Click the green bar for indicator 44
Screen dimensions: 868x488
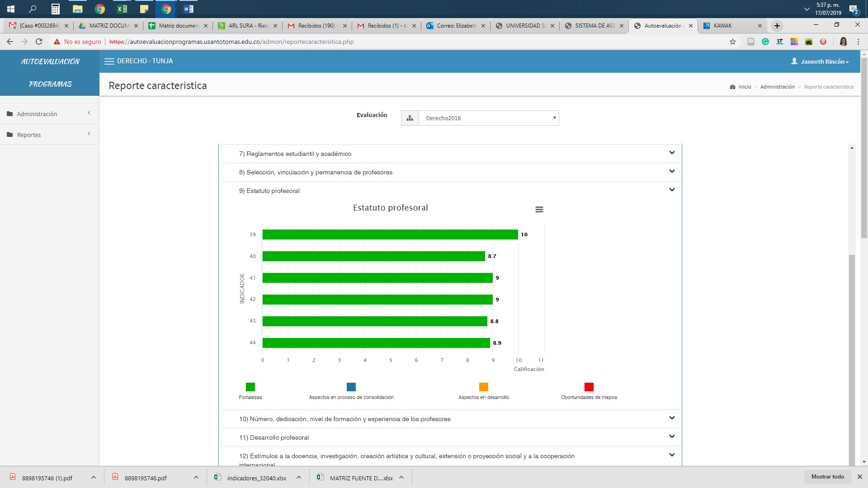[x=376, y=343]
